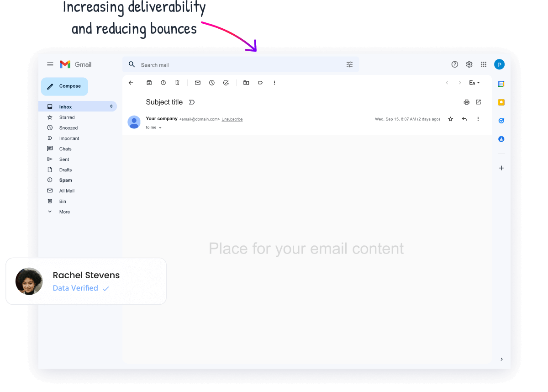The image size is (548, 392).
Task: Snooze this email with clock icon
Action: [x=212, y=83]
